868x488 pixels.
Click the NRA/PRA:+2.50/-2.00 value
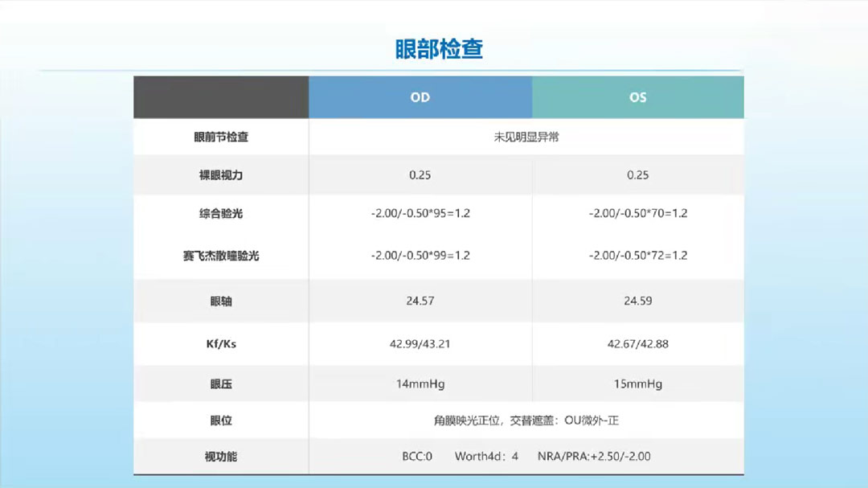(595, 457)
